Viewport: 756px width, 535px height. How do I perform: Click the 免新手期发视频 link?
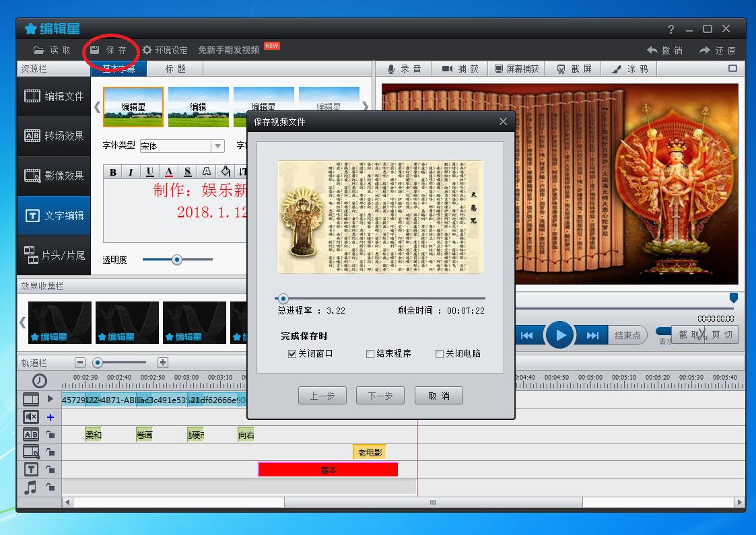pos(229,50)
